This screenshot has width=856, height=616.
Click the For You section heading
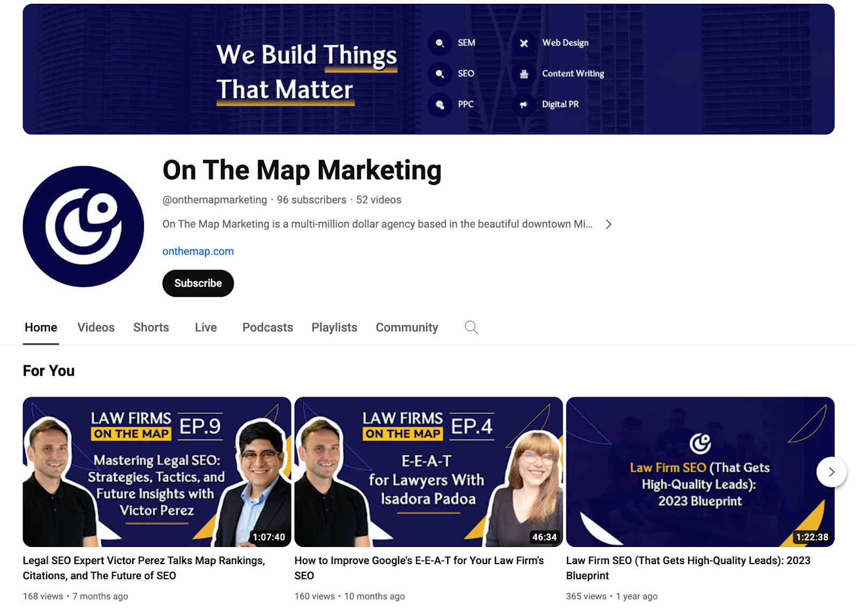click(x=49, y=371)
